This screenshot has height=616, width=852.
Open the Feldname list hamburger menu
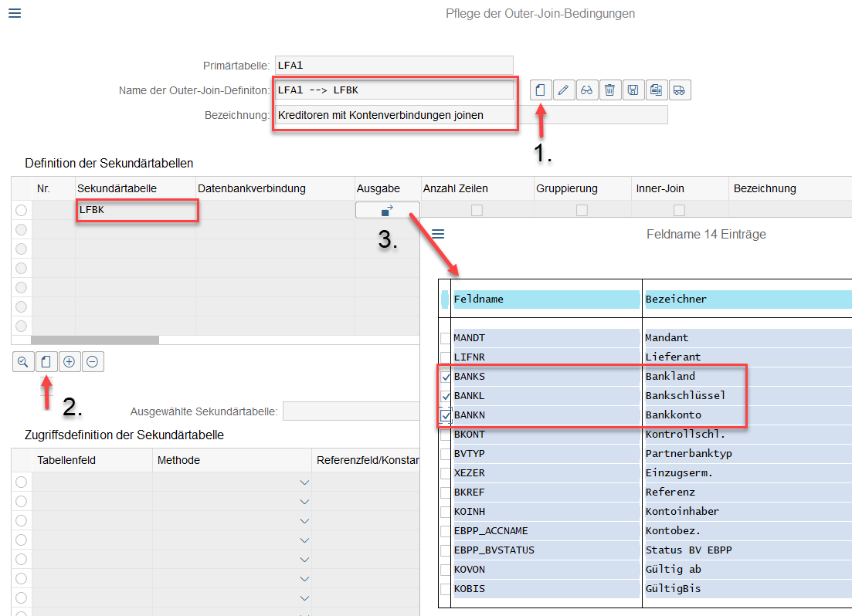438,234
